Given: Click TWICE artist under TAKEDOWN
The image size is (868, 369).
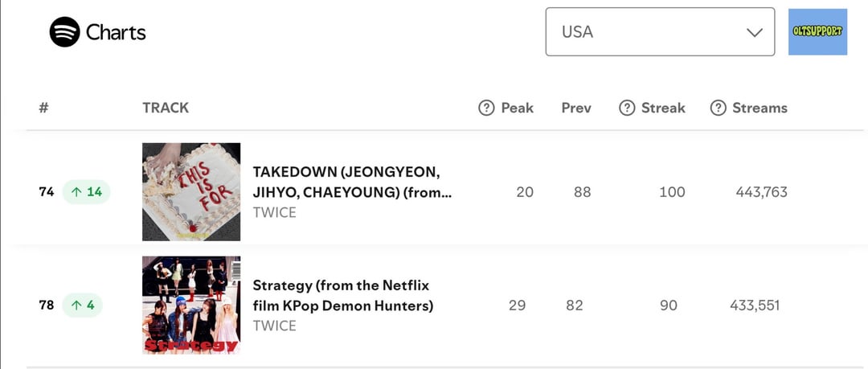Looking at the screenshot, I should click(x=274, y=213).
